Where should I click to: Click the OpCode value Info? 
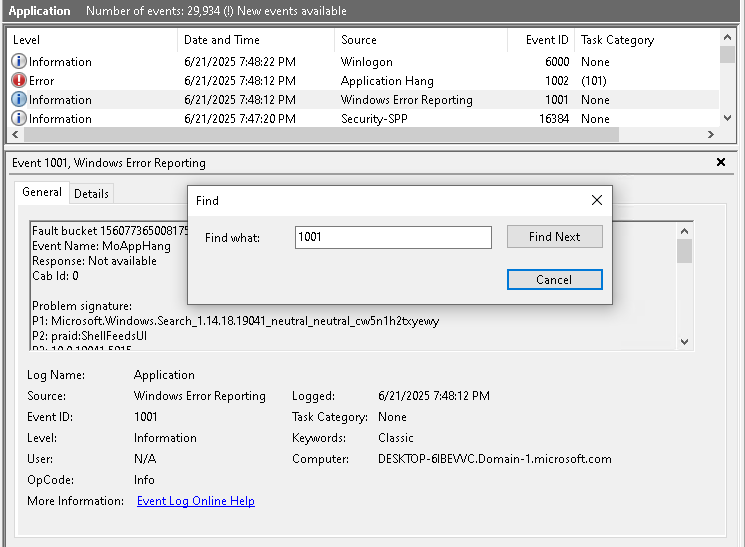pos(144,480)
